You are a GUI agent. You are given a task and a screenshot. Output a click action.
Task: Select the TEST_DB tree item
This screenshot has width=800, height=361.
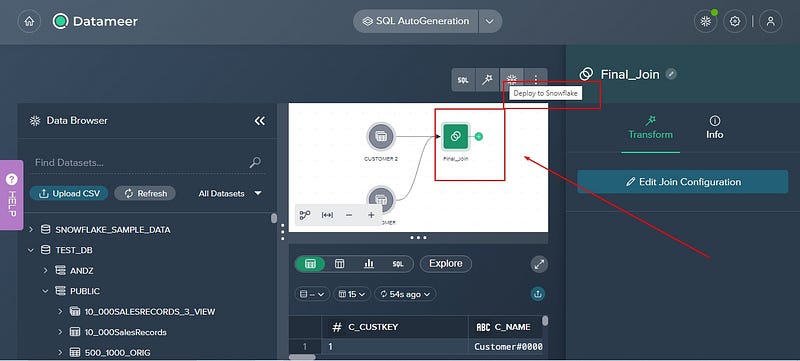(74, 250)
